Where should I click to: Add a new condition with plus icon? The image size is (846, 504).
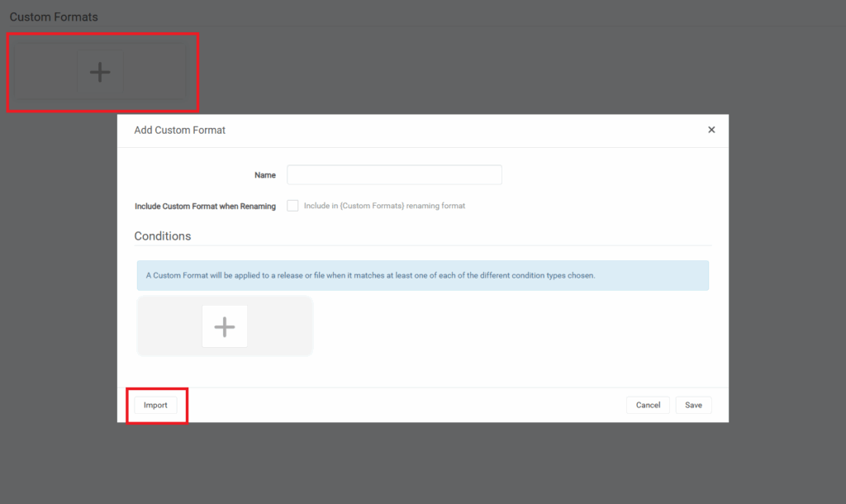[x=225, y=326]
